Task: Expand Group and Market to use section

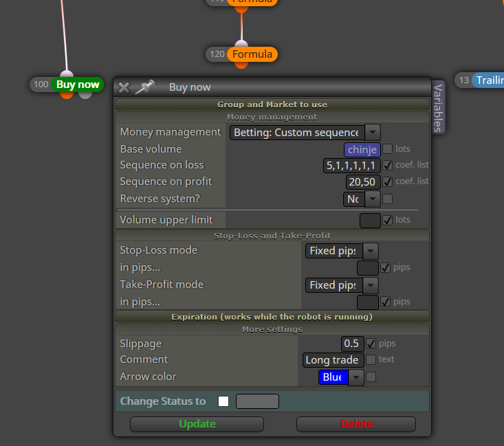Action: point(272,104)
